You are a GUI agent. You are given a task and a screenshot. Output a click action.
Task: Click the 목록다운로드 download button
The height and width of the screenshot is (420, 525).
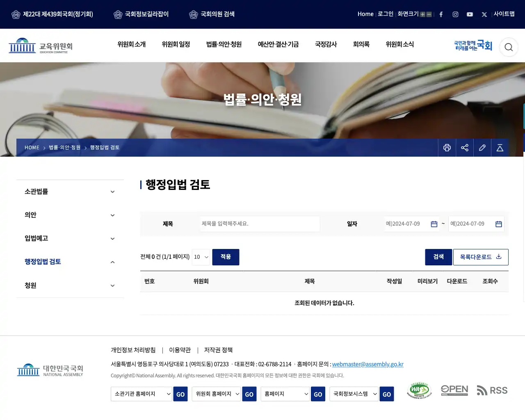click(x=481, y=257)
